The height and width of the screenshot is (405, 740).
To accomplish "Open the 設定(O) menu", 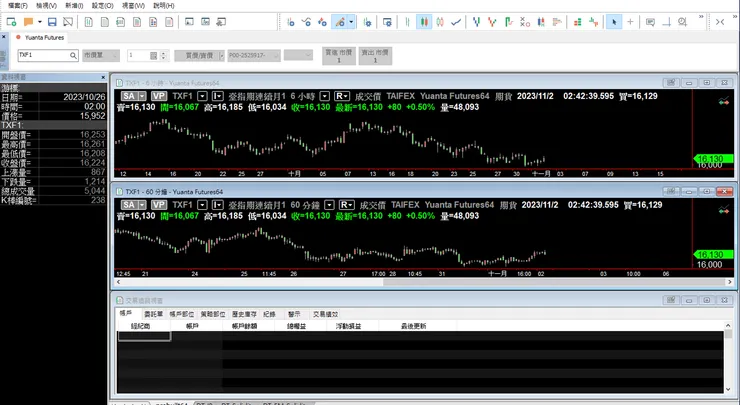I will (x=102, y=6).
